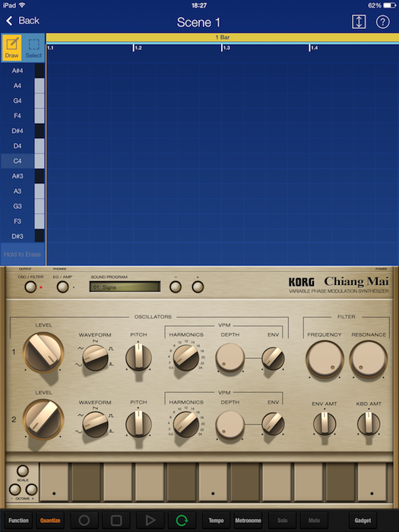399x532 pixels.
Task: Select the Draw pencil tool
Action: [x=12, y=48]
